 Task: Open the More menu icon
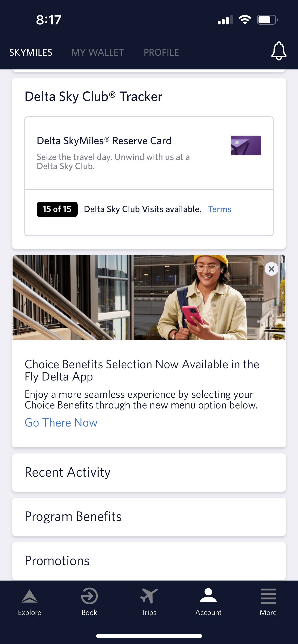tap(268, 600)
